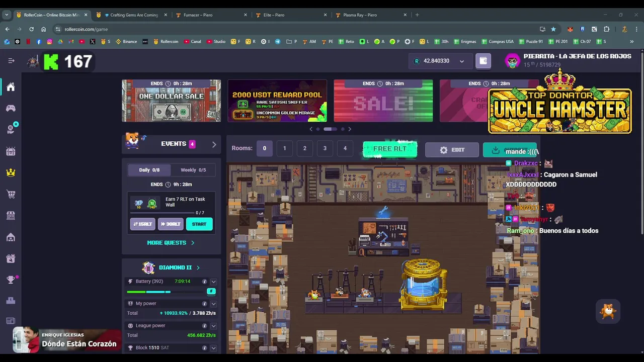644x362 pixels.
Task: Open the Instagram bookmark icon
Action: click(x=49, y=42)
